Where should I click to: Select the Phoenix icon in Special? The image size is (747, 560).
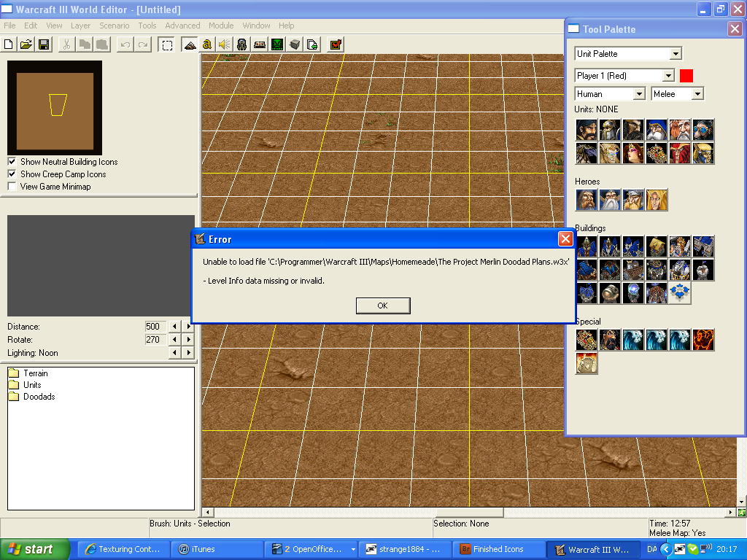pyautogui.click(x=703, y=340)
